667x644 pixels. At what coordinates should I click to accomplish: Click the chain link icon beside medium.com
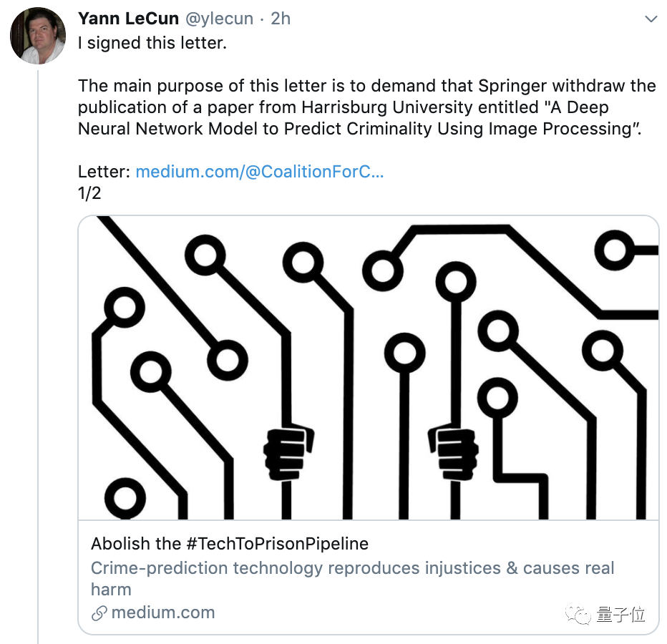99,613
